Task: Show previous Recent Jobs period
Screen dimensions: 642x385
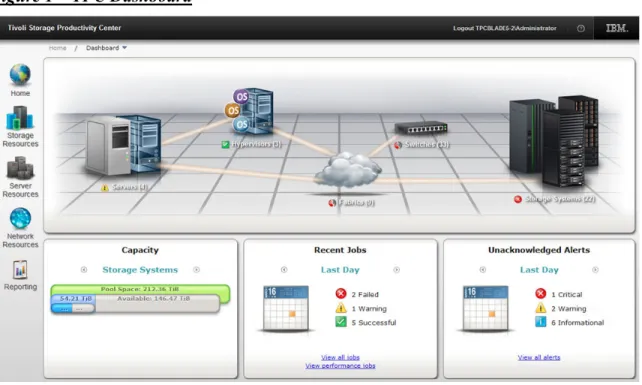Action: (284, 270)
